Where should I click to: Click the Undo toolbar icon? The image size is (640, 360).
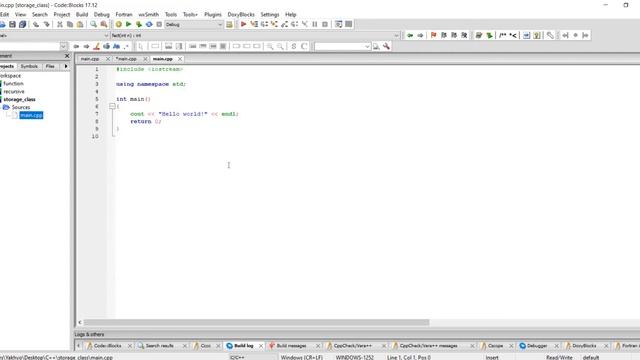[x=36, y=24]
